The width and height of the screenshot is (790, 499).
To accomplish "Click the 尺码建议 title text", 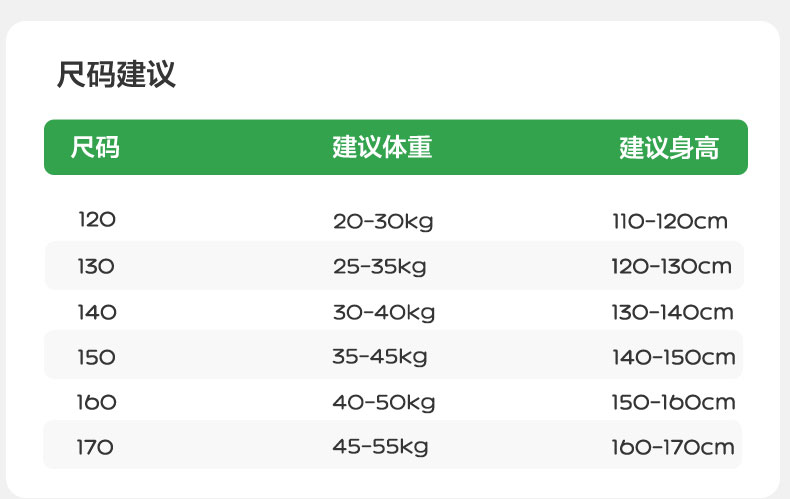I will pos(116,75).
